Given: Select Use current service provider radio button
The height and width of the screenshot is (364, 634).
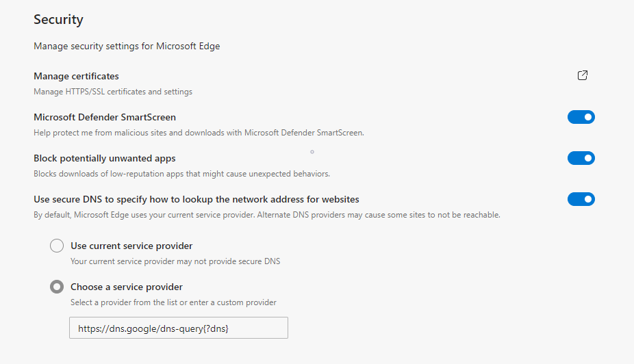Looking at the screenshot, I should point(57,246).
